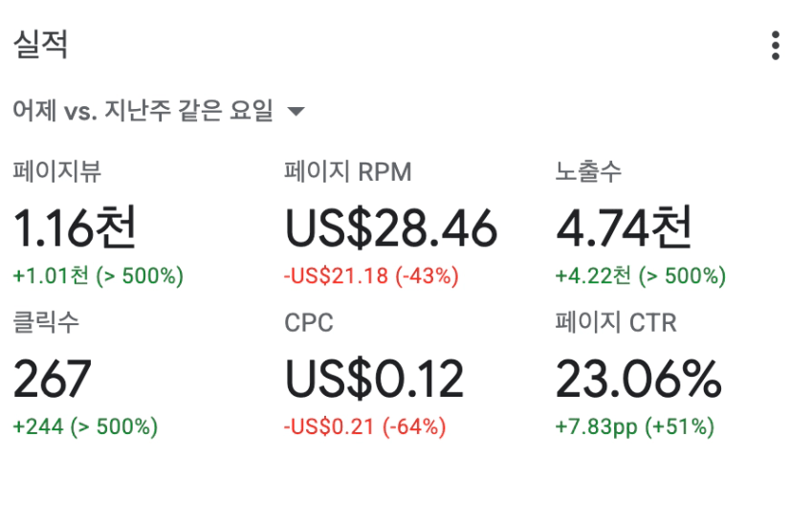812x523 pixels.
Task: Click the 클릭수 metric label
Action: point(46,322)
